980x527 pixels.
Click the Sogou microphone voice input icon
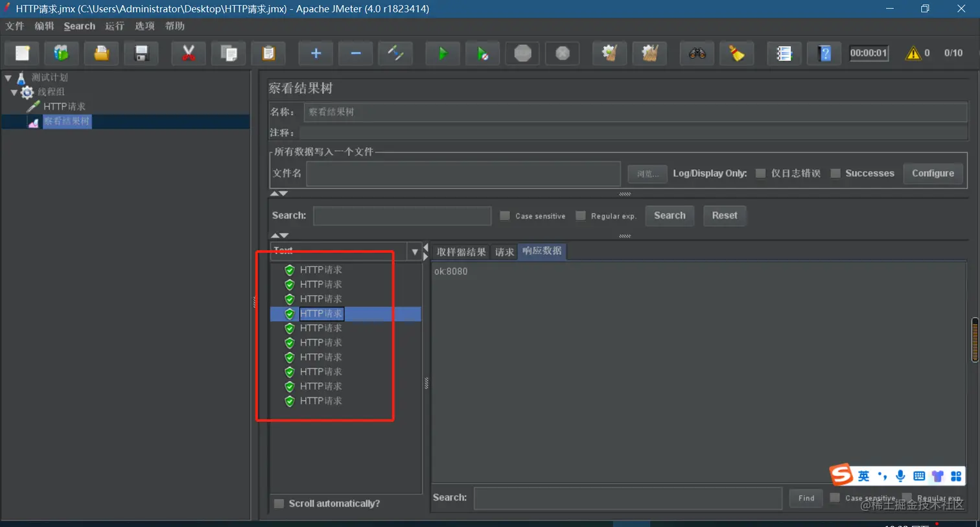900,476
